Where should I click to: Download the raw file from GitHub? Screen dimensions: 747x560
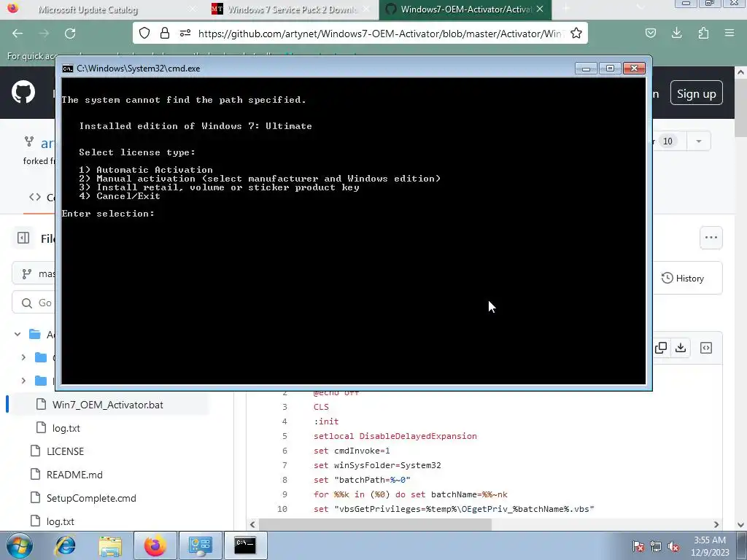point(681,348)
